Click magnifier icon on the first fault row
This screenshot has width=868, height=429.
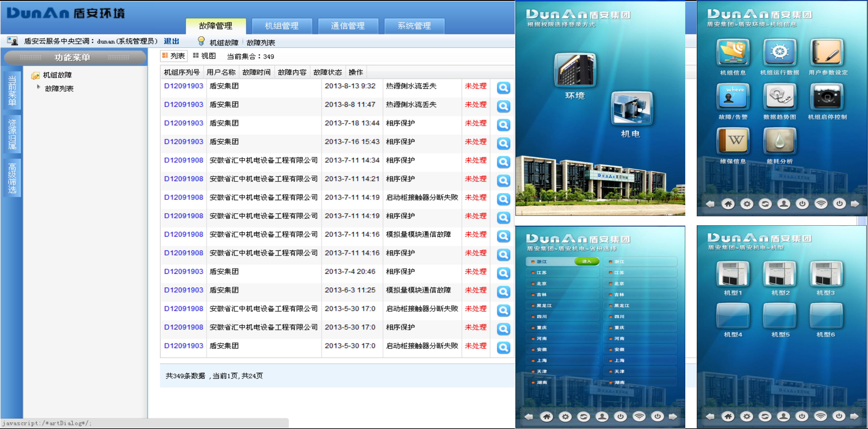(503, 88)
